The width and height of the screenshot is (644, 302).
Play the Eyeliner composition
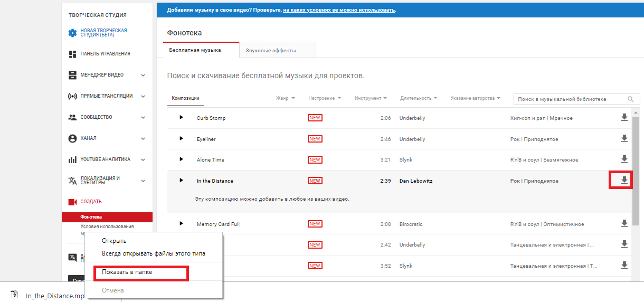point(181,138)
